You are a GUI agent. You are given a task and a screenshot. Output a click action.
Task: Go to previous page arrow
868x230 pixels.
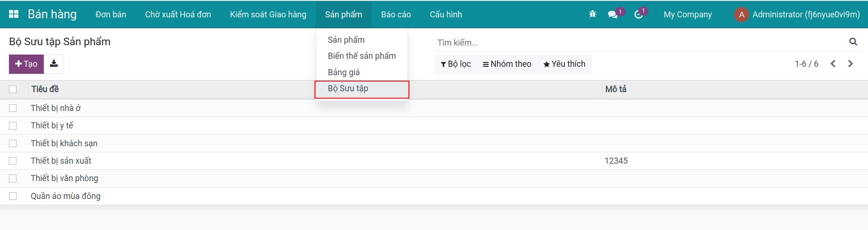[833, 63]
